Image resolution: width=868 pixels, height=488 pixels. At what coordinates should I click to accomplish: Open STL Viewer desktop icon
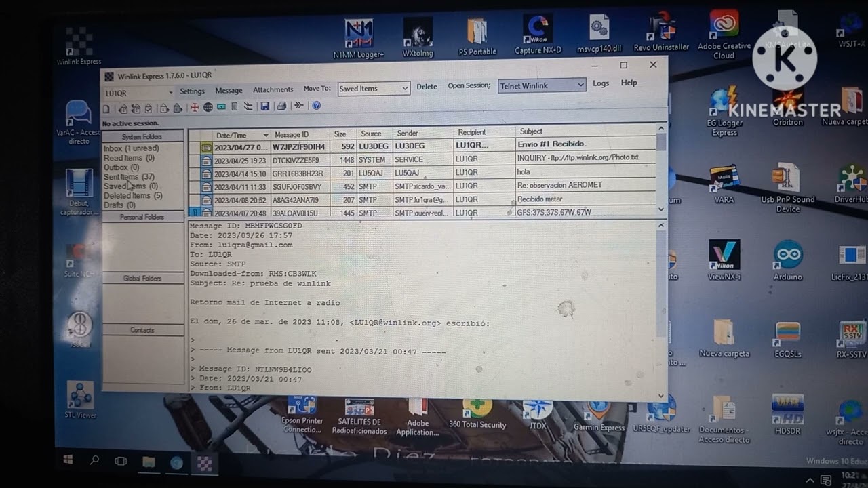pyautogui.click(x=81, y=400)
